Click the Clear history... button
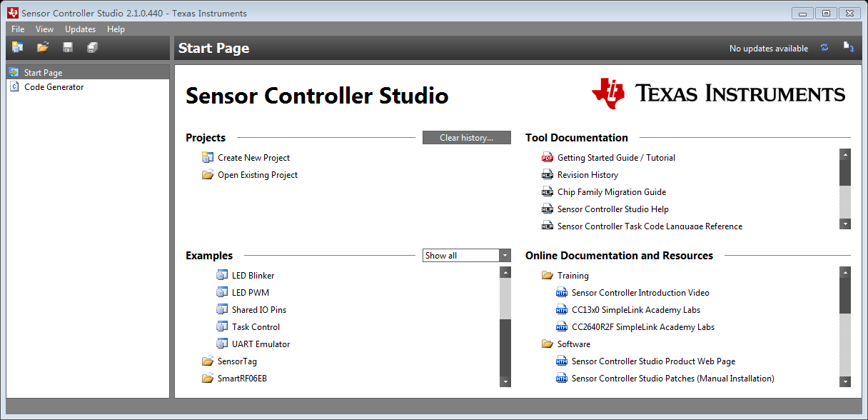This screenshot has width=868, height=420. (x=467, y=137)
